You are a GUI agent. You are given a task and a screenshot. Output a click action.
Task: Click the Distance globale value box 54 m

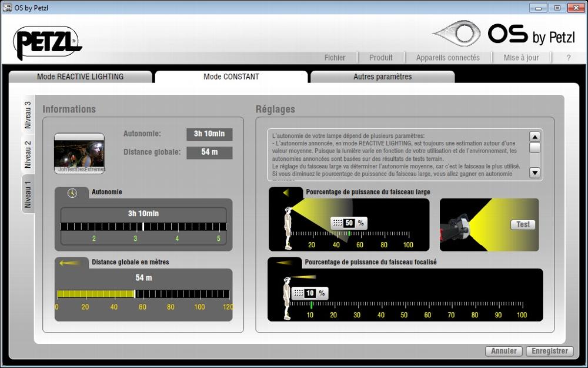209,152
